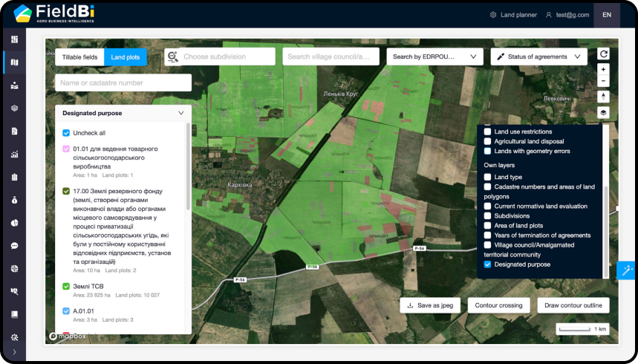Enable Village council/Amalgamated community layer
Image resolution: width=638 pixels, height=364 pixels.
(x=487, y=245)
